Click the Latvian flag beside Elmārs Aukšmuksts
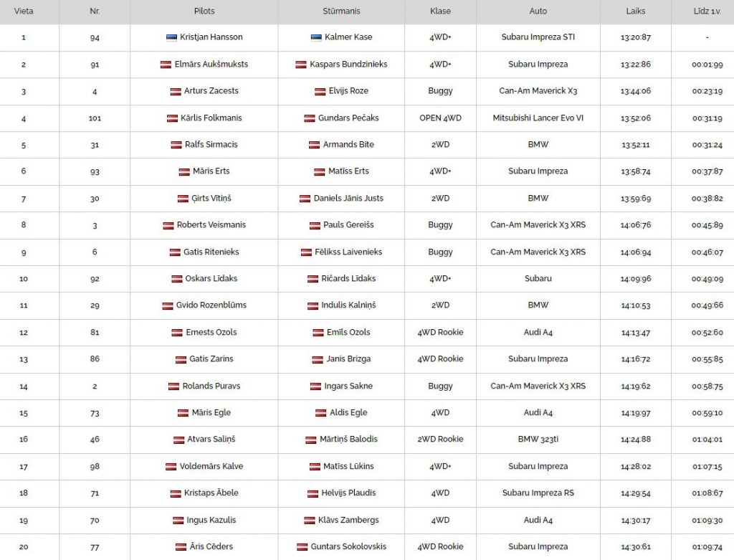 click(x=166, y=65)
